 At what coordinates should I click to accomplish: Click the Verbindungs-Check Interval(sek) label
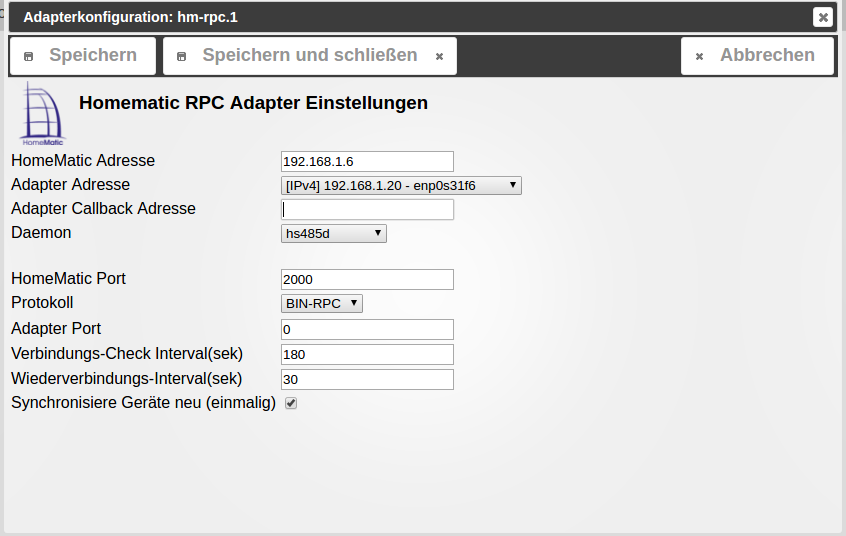(x=127, y=354)
